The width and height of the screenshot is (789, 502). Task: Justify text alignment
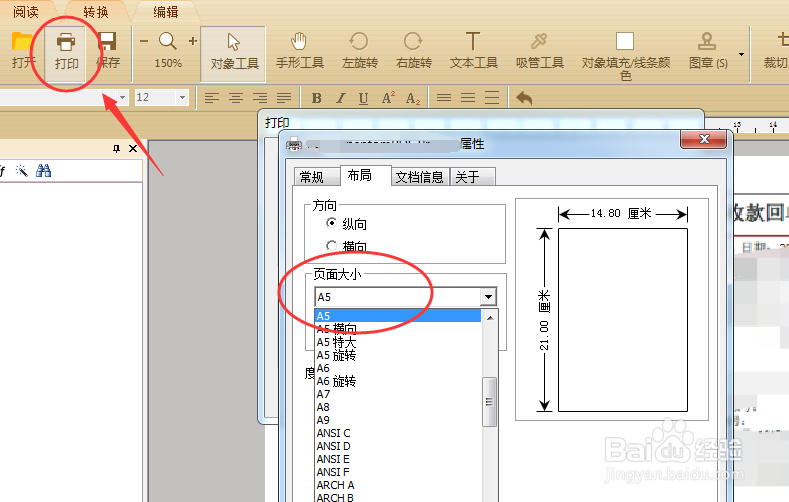[284, 98]
